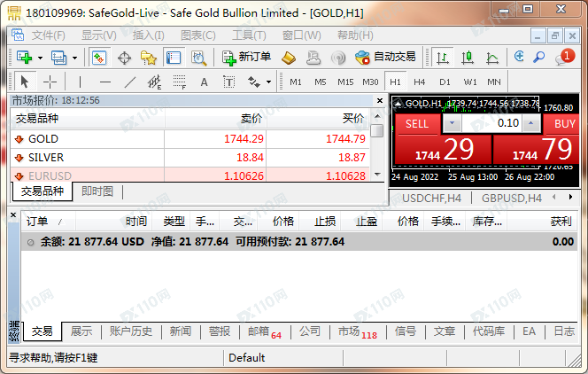
Task: Select the SILVER symbol row
Action: [x=190, y=158]
